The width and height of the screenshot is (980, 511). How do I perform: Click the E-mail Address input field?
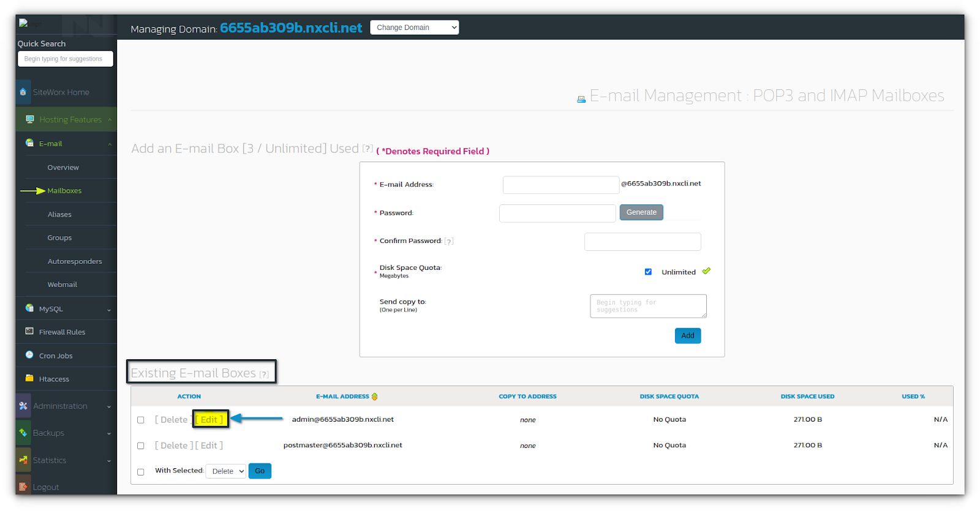[561, 185]
